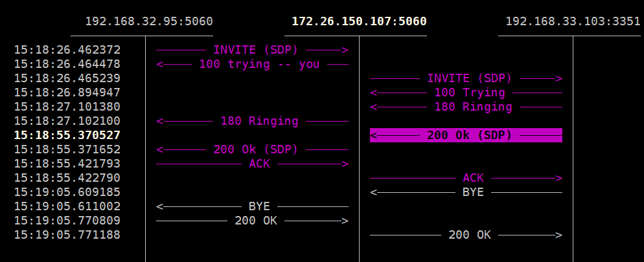Select the 192.168.33.103:3351 column header
The width and height of the screenshot is (644, 262).
click(572, 21)
